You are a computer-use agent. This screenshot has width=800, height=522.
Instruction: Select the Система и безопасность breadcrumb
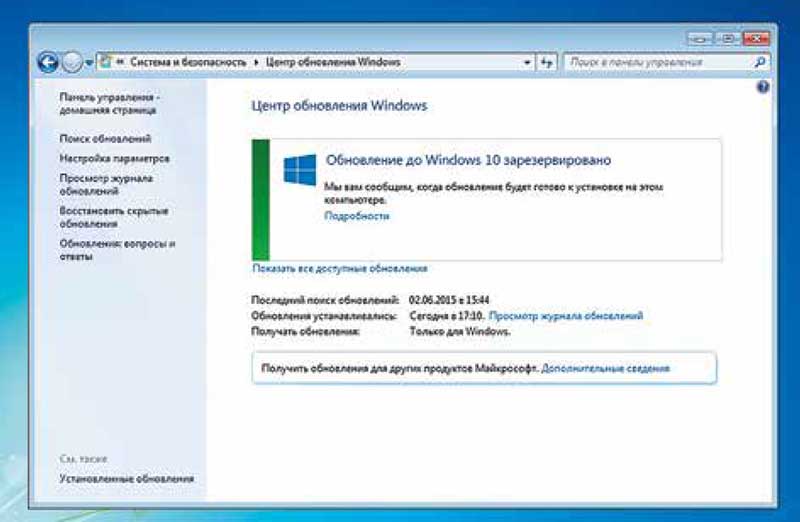pos(188,62)
